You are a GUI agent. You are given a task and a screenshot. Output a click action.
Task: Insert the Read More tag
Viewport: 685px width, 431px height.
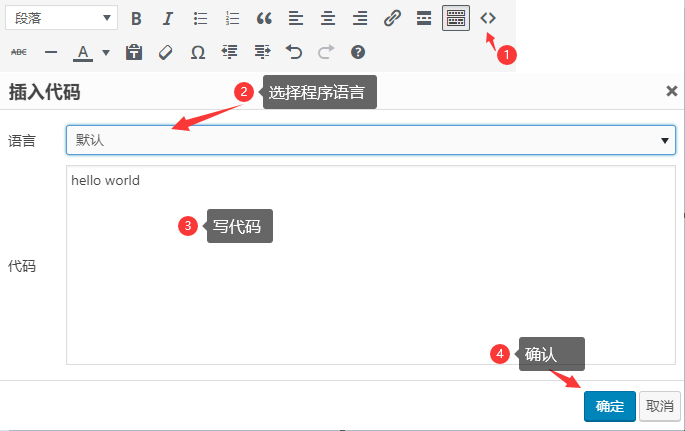424,18
